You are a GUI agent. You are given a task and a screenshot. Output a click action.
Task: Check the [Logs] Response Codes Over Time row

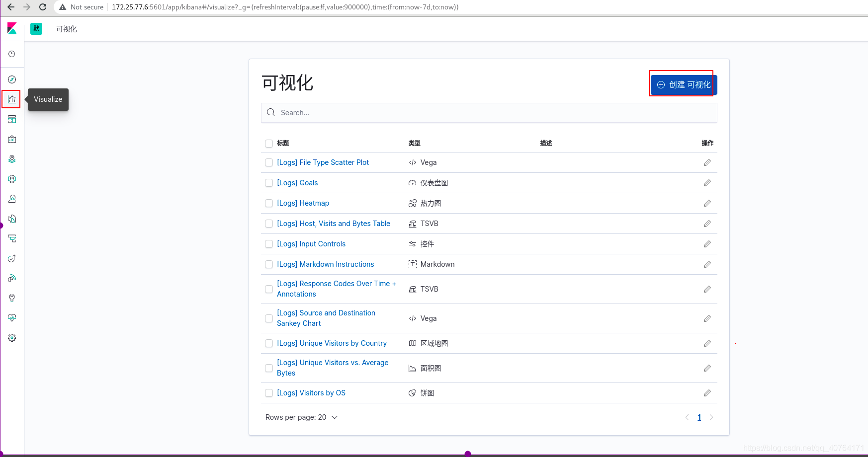click(269, 289)
